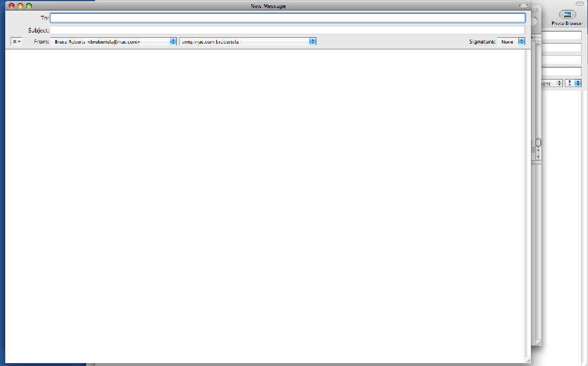Viewport: 588px width, 366px height.
Task: Open the Signature dropdown showing None
Action: click(511, 42)
